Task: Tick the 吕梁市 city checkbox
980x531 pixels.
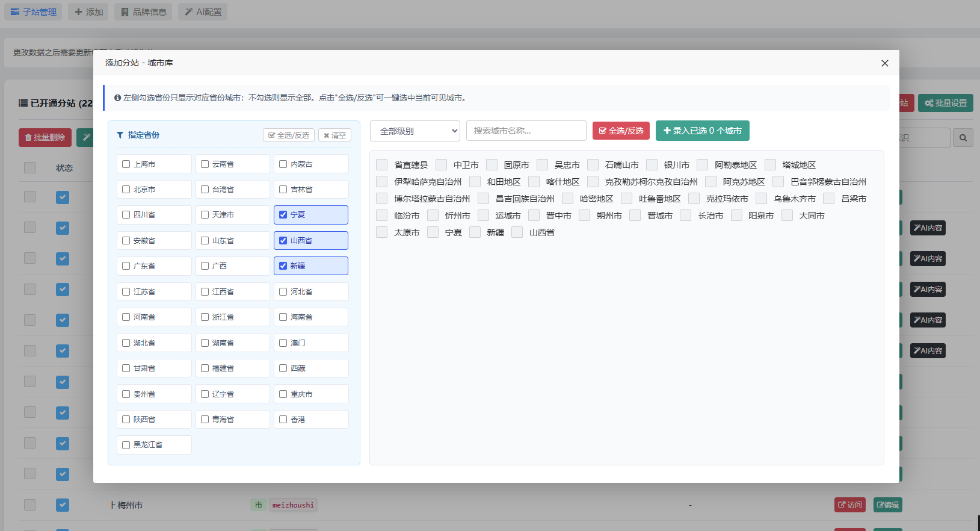Action: (828, 199)
